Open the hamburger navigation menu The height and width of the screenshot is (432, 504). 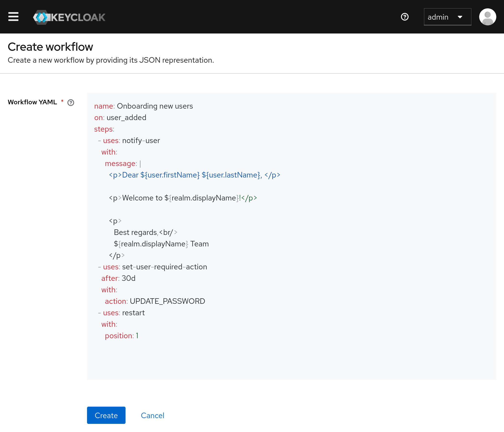pos(13,17)
